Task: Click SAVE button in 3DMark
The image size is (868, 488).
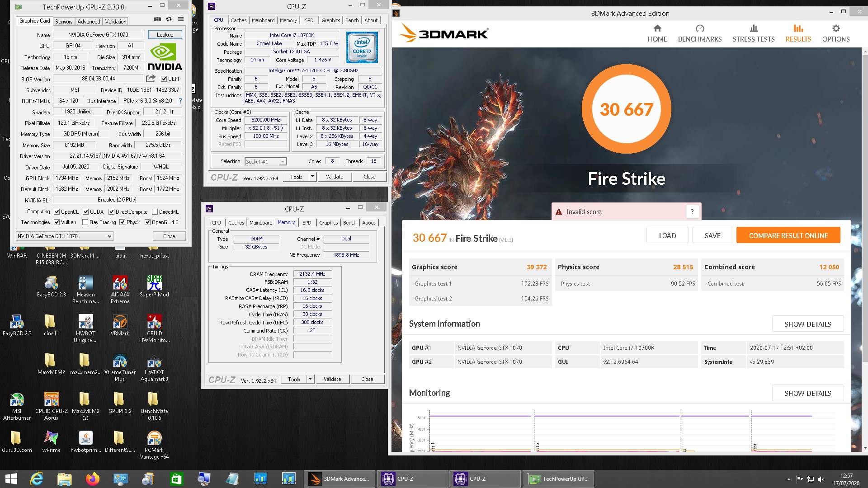Action: pos(712,235)
